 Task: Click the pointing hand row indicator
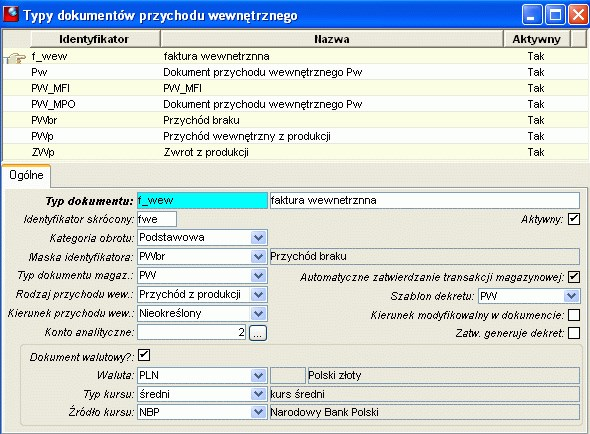click(x=15, y=58)
